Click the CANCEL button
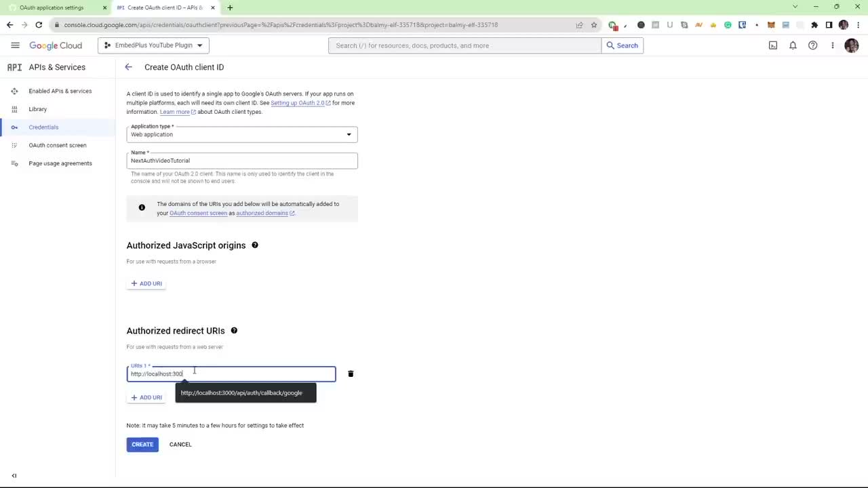Screen dimensions: 868x488 coord(180,445)
